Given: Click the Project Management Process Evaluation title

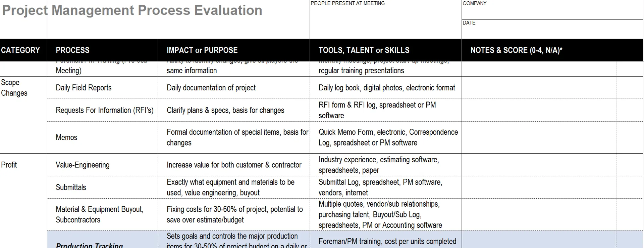Looking at the screenshot, I should click(x=132, y=10).
